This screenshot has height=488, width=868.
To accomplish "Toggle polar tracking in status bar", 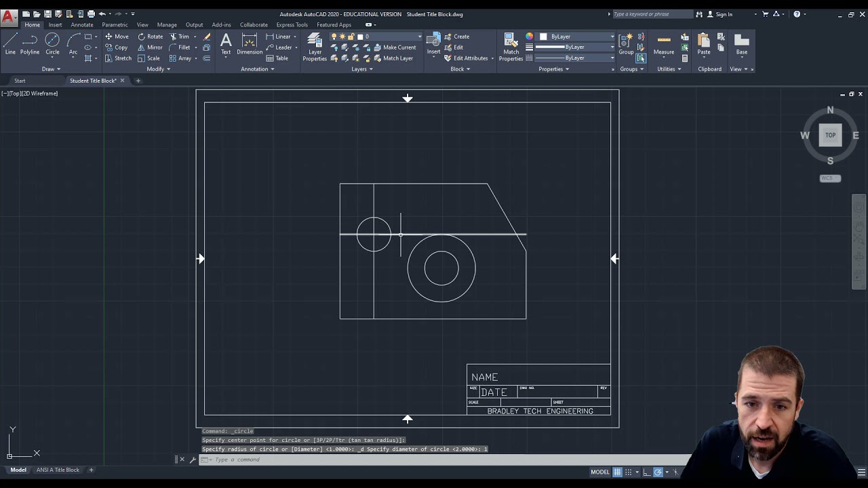I will tap(658, 472).
